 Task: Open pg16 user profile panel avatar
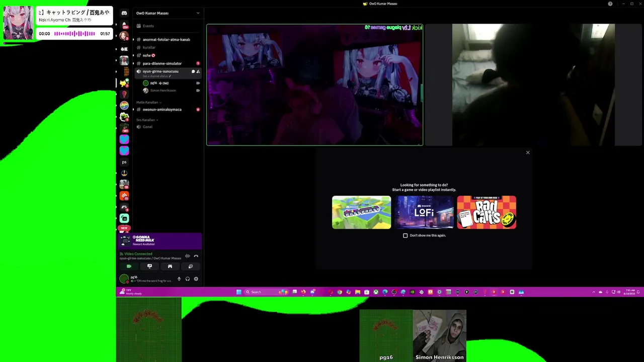(x=124, y=279)
